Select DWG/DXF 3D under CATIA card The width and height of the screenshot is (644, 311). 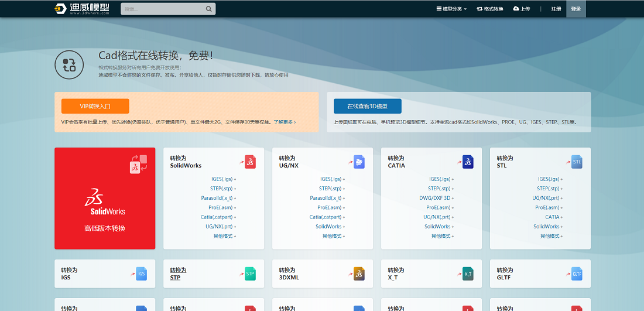437,198
